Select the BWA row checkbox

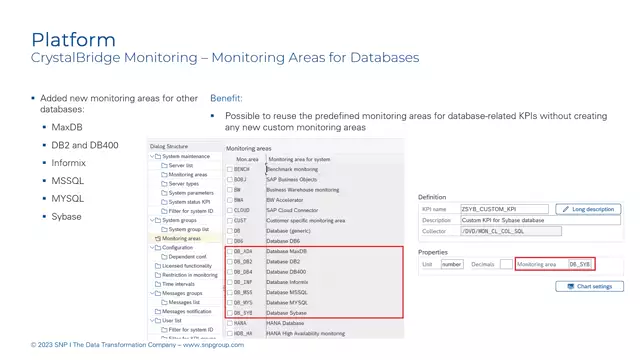pos(230,200)
